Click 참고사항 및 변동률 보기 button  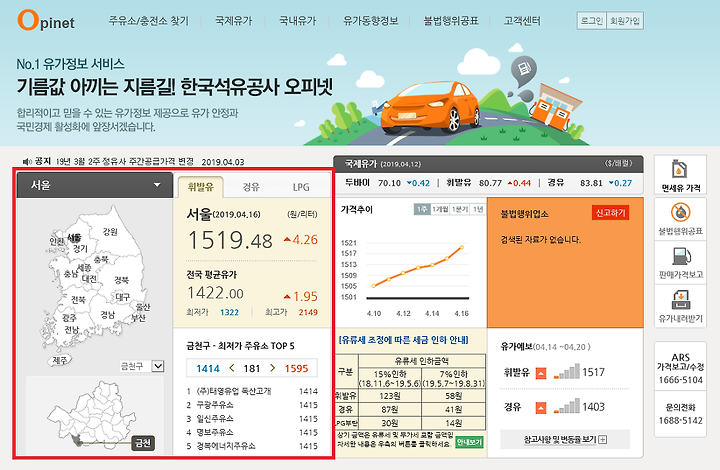565,440
